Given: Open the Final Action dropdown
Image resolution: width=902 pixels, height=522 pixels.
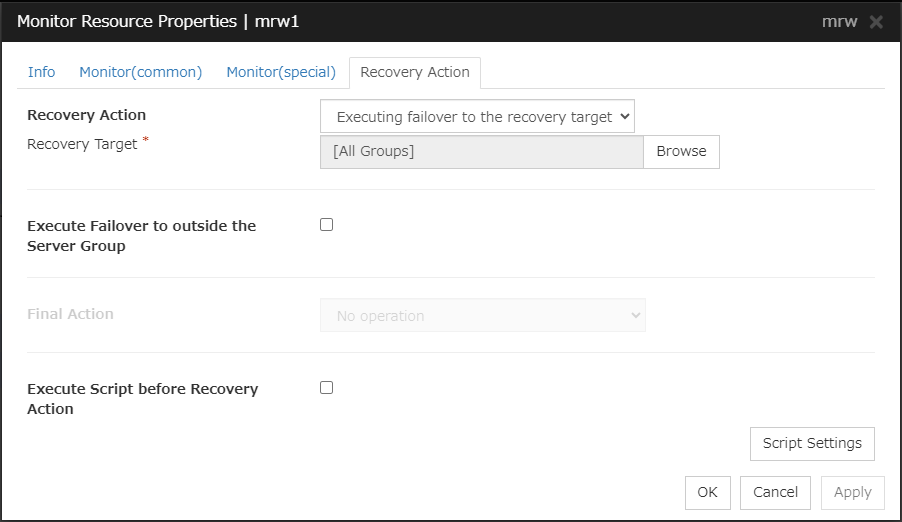Looking at the screenshot, I should pos(482,316).
